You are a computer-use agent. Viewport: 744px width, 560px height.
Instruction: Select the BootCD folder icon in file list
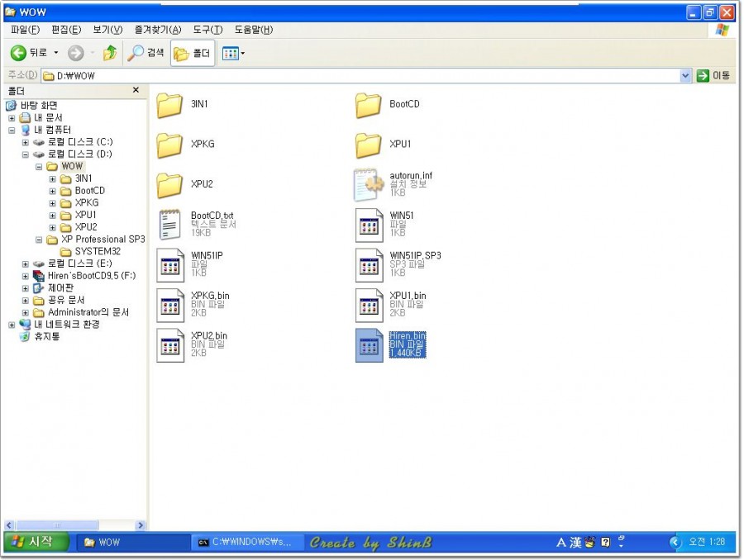368,105
